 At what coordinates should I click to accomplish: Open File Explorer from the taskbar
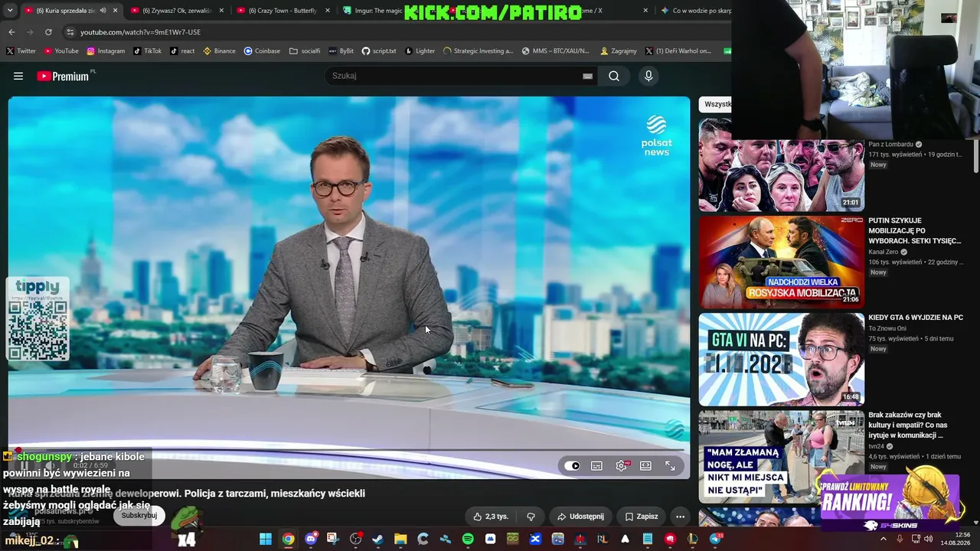pos(400,540)
